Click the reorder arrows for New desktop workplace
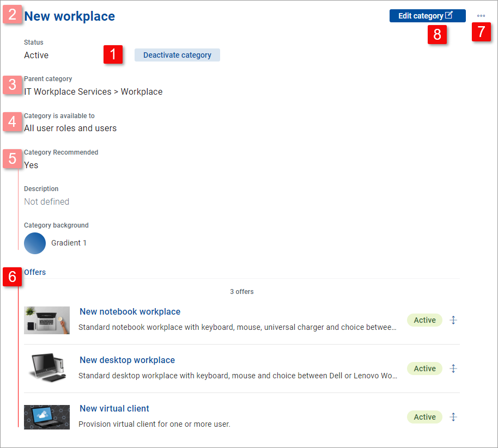This screenshot has height=448, width=498. tap(453, 369)
